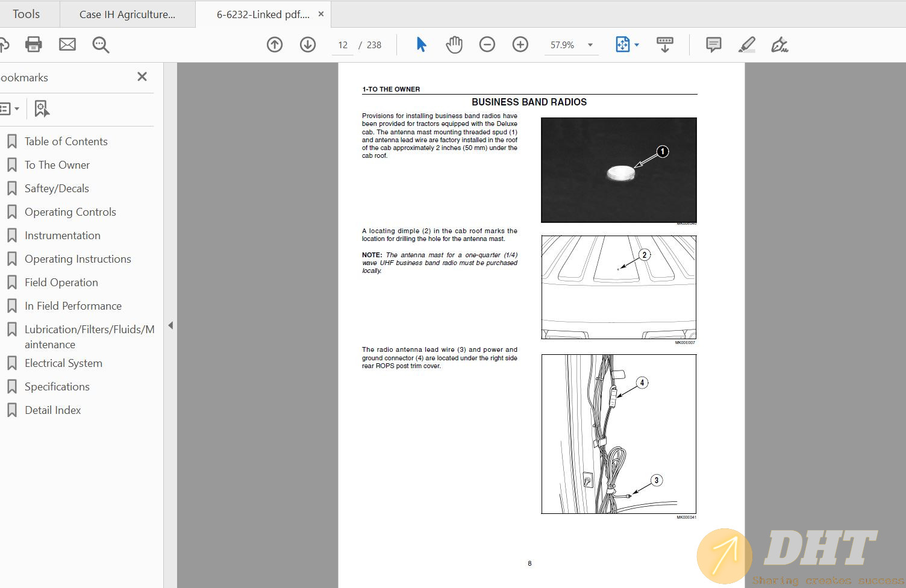906x588 pixels.
Task: Click the page number field showing 12
Action: (343, 45)
